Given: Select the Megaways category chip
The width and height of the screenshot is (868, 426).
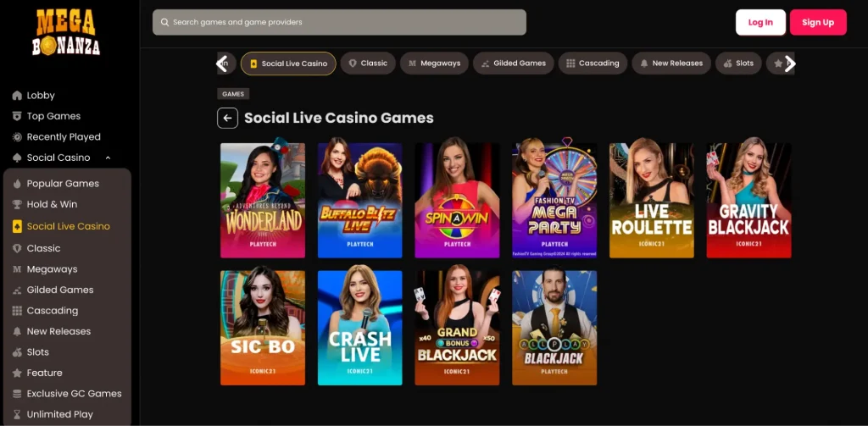Looking at the screenshot, I should tap(434, 63).
